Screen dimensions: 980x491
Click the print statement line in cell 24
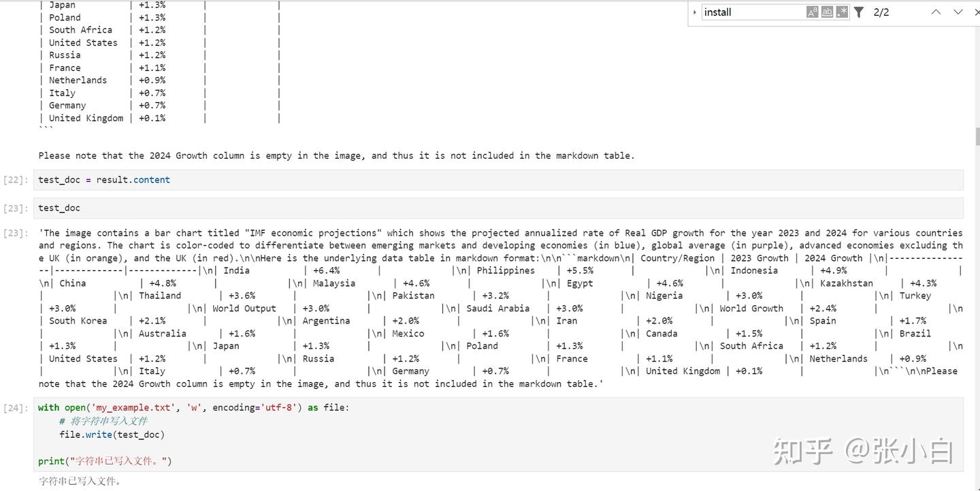[x=105, y=461]
